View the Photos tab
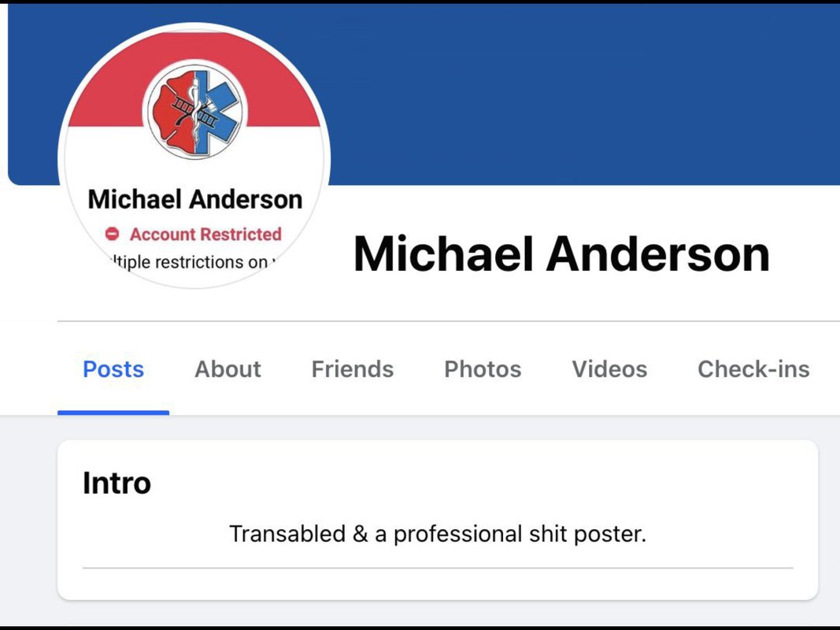 [x=483, y=369]
